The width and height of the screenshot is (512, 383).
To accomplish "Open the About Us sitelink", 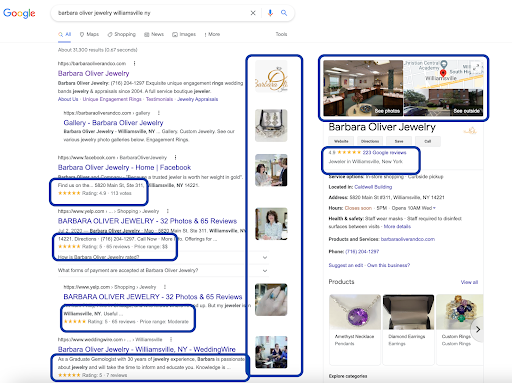I will [68, 99].
